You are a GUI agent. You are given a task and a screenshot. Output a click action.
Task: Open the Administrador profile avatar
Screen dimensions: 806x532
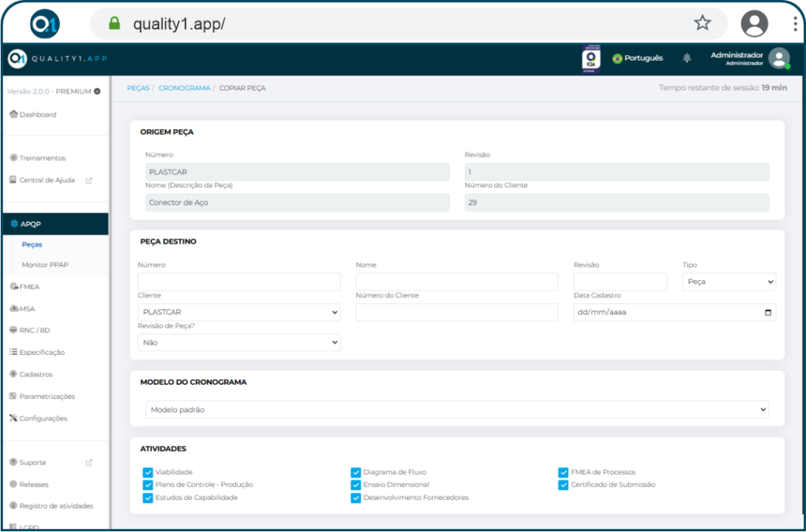[778, 58]
